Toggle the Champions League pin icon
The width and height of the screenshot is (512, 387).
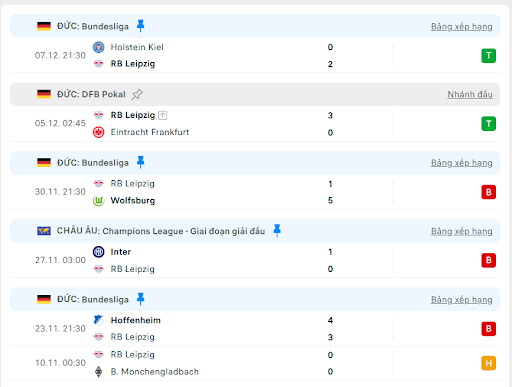(x=277, y=231)
